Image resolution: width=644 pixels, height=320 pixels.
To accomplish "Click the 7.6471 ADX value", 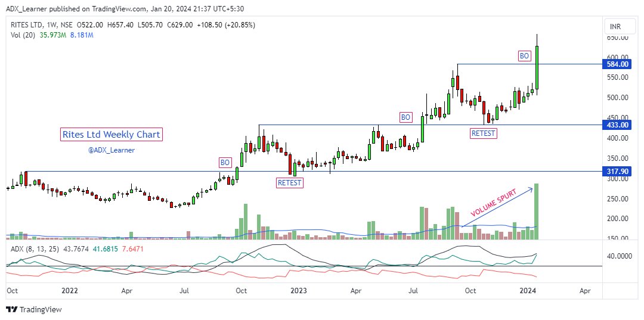I will (x=131, y=248).
